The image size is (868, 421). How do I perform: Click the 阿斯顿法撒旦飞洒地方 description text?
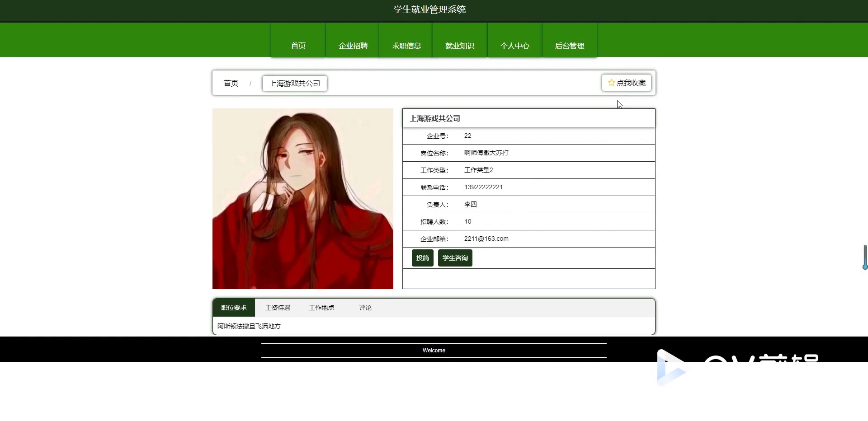click(x=249, y=326)
